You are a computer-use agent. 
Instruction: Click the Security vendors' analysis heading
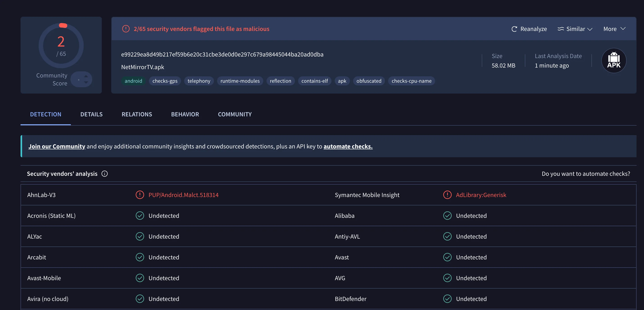(x=62, y=174)
